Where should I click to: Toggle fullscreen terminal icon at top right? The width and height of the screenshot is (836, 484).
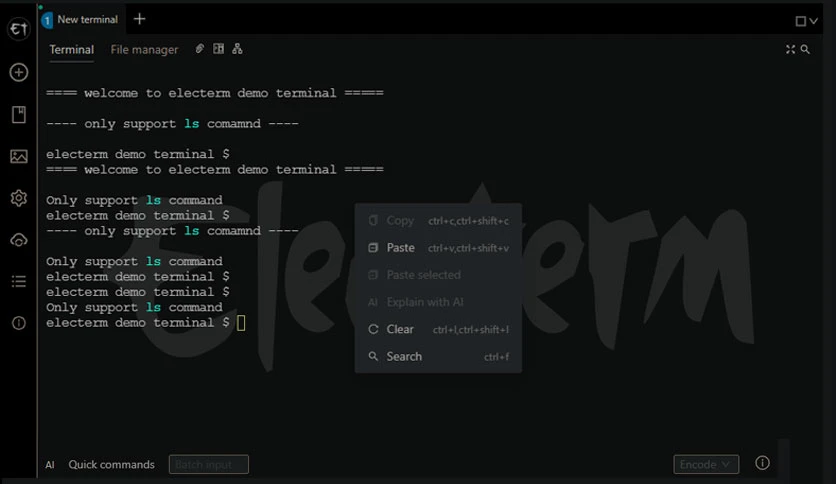tap(790, 49)
